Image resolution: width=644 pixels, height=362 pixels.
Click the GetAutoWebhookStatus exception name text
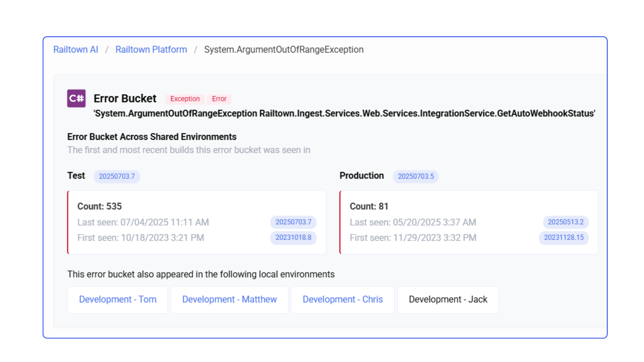[x=545, y=114]
